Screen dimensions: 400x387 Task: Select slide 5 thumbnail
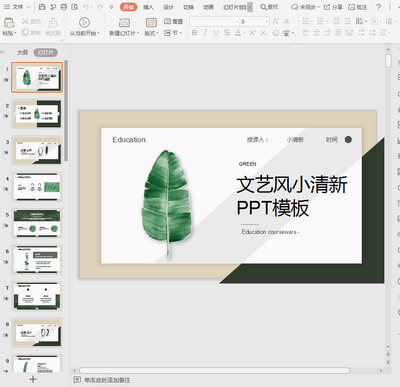[37, 223]
